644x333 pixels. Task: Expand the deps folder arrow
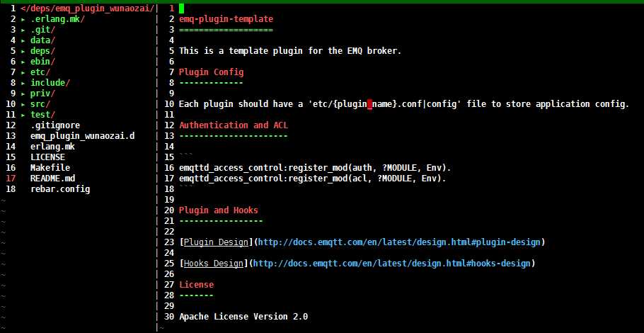click(23, 52)
